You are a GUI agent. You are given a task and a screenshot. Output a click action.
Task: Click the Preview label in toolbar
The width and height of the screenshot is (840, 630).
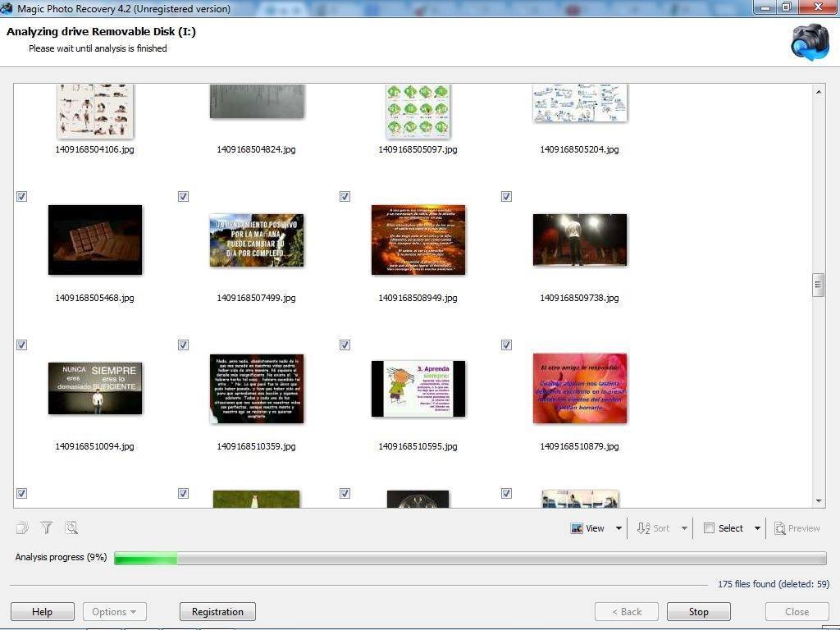[x=804, y=528]
